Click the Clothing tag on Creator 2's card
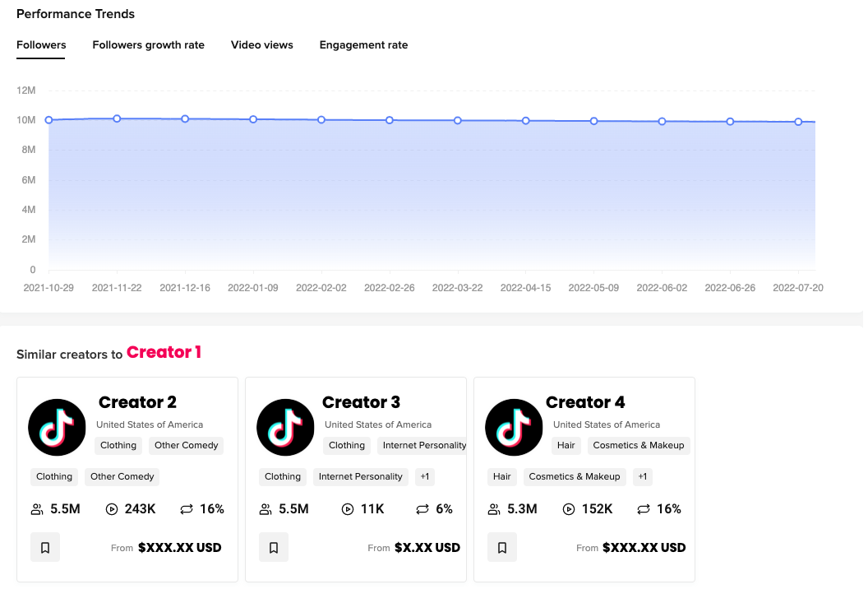 click(53, 477)
